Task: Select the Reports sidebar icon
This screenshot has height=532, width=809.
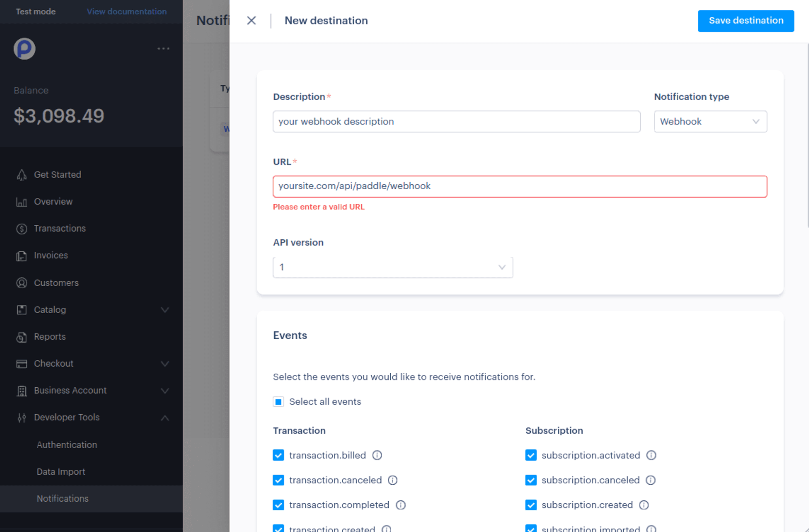Action: pos(21,336)
